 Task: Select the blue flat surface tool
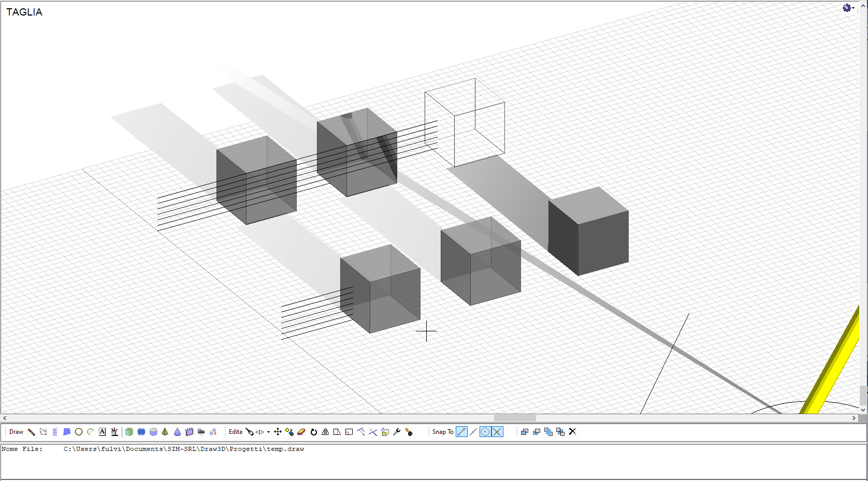[x=67, y=432]
